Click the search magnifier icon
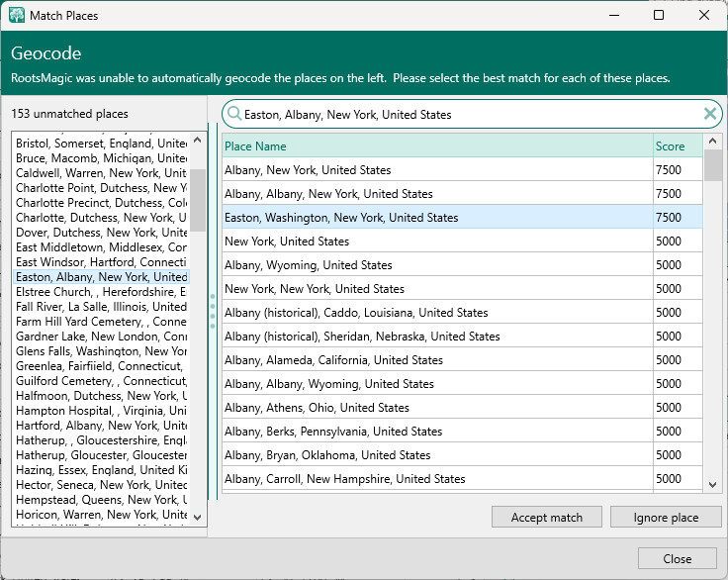This screenshot has height=580, width=728. (x=234, y=114)
